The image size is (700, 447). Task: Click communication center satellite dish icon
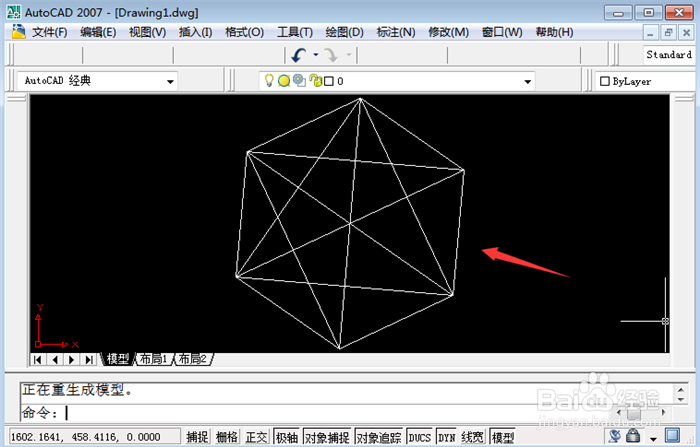click(x=615, y=435)
